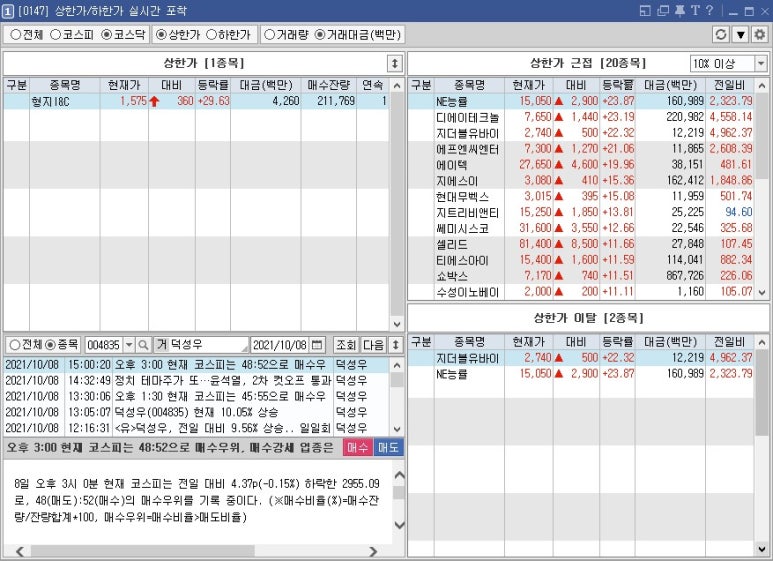Open the help question mark icon
773x561 pixels.
point(709,10)
